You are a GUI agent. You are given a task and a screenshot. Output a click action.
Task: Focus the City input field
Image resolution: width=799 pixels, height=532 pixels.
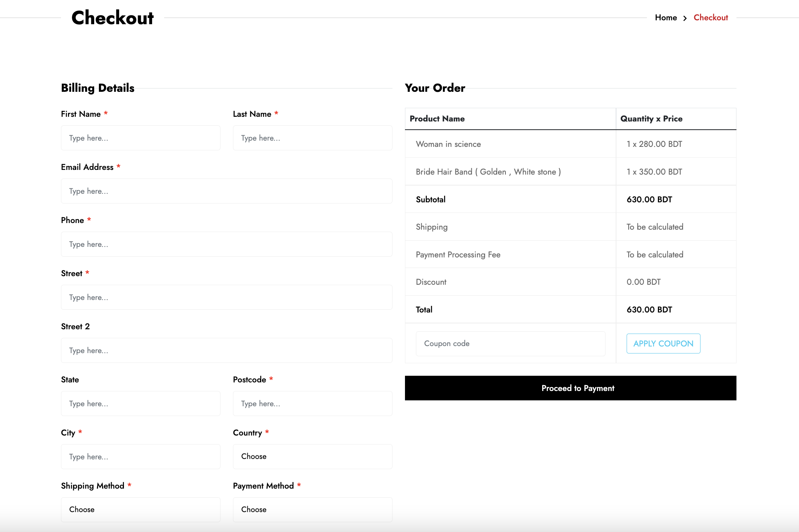pyautogui.click(x=141, y=457)
